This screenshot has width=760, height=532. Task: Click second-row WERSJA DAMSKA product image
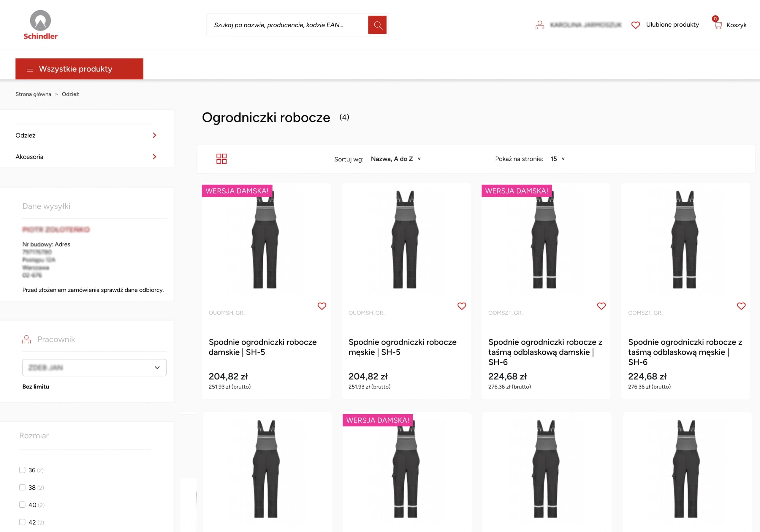406,469
